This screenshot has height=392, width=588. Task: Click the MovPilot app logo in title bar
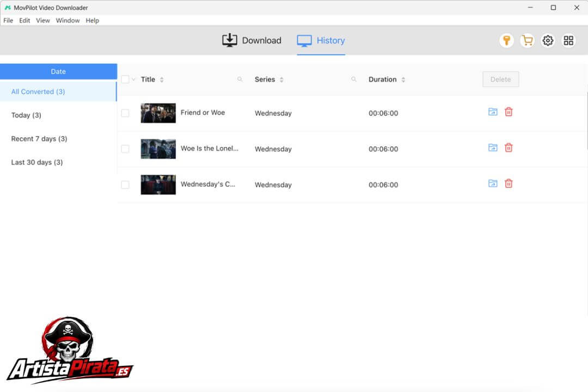8,8
